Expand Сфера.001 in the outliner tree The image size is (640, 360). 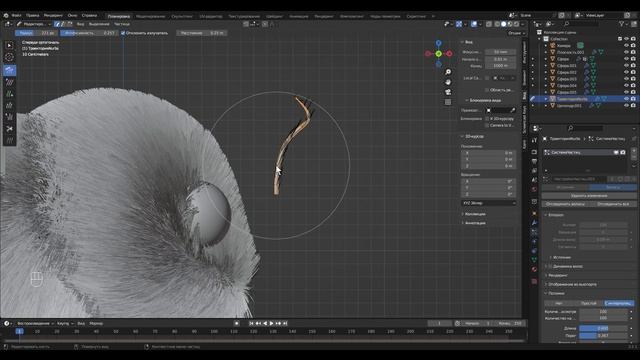pyautogui.click(x=546, y=66)
